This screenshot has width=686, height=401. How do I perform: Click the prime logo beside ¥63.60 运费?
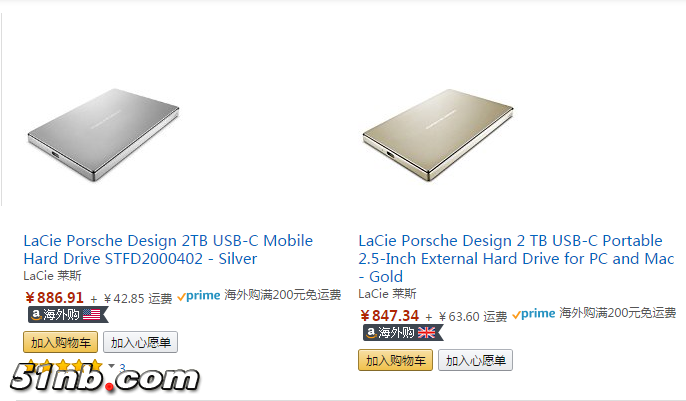(534, 314)
